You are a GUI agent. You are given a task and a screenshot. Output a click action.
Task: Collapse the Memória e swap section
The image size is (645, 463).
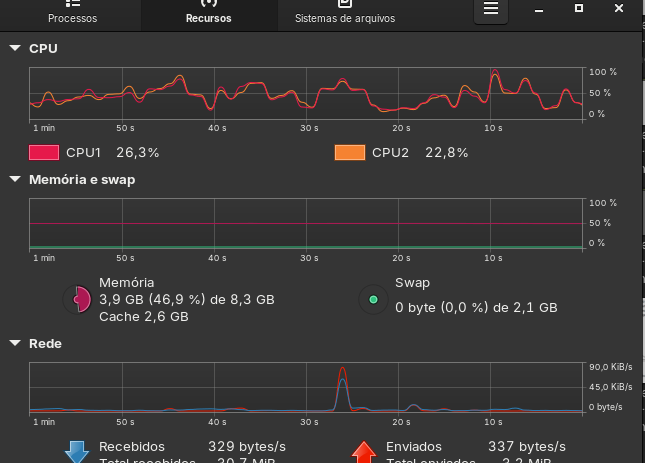click(15, 180)
